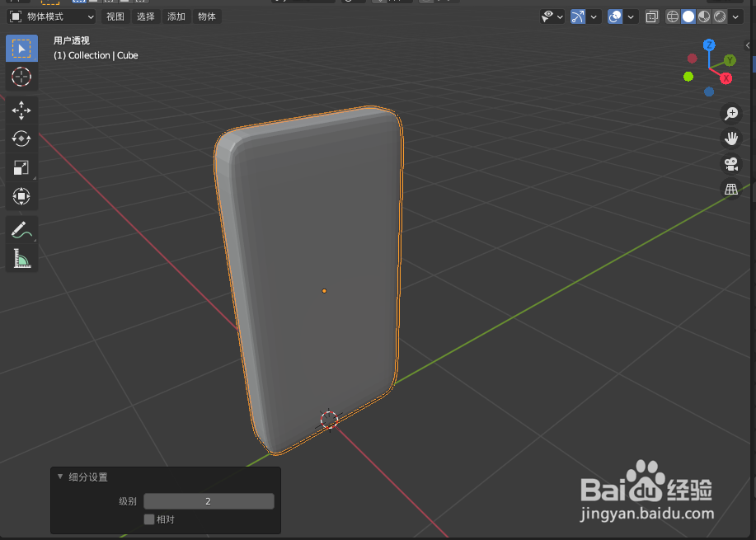The image size is (756, 540).
Task: Select the Move tool in the toolbar
Action: click(21, 110)
